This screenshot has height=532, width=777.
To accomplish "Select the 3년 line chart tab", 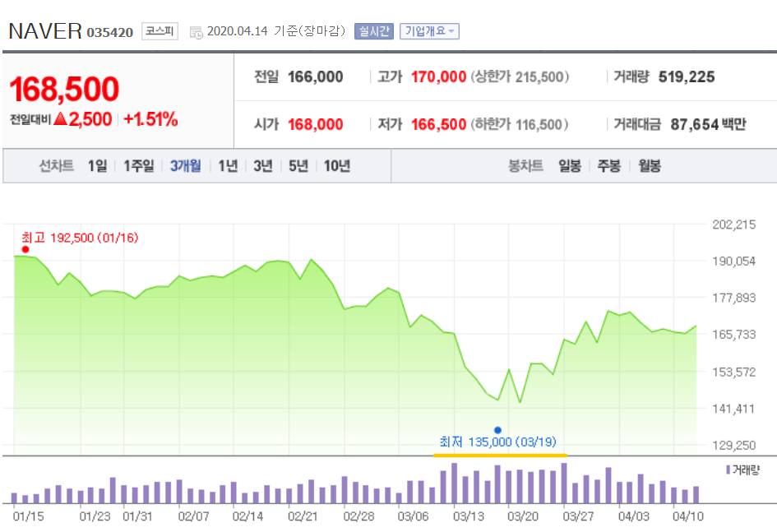I will [x=263, y=165].
